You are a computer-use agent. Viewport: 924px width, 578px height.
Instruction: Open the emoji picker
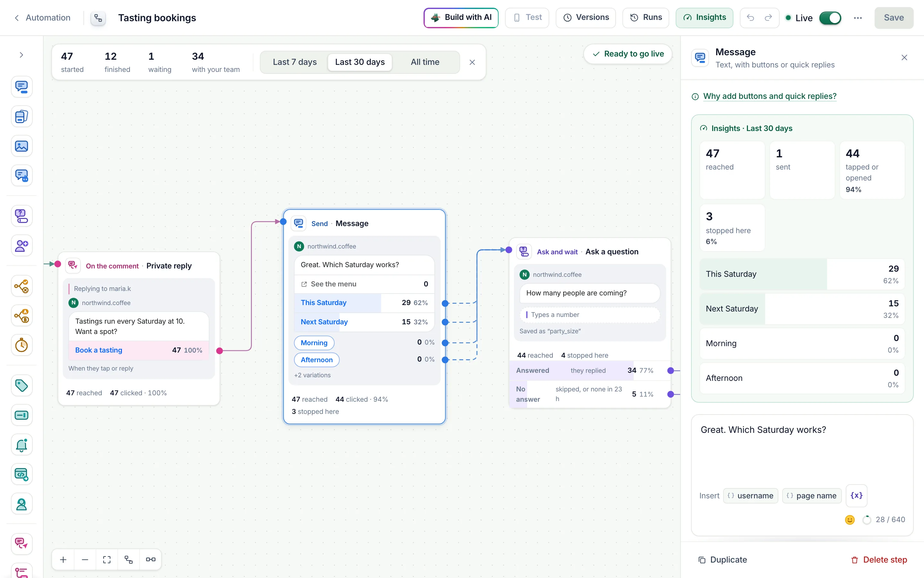tap(850, 520)
